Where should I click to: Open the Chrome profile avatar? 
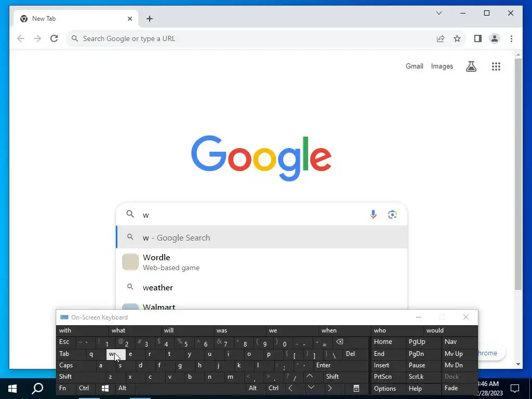(x=495, y=38)
